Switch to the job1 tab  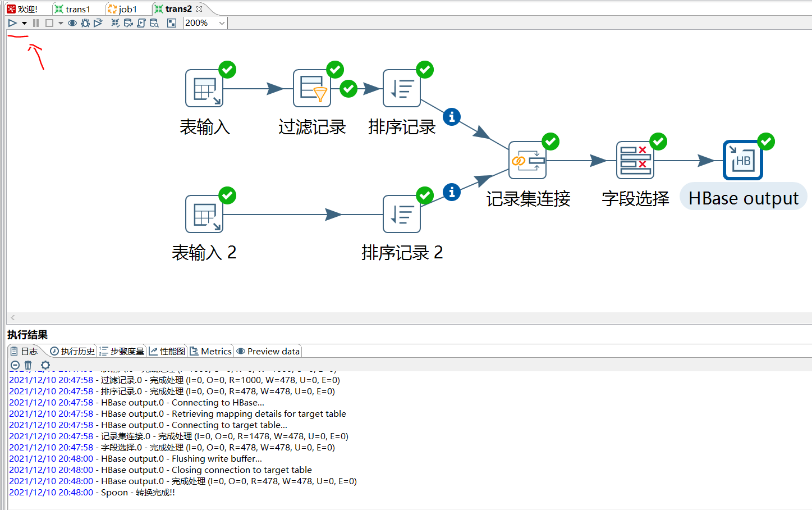(122, 9)
